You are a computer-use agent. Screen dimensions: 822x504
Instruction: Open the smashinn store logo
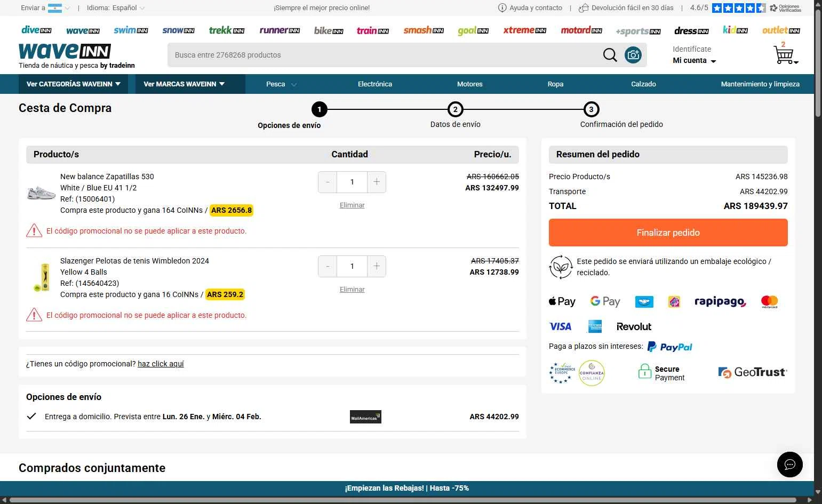pyautogui.click(x=424, y=30)
